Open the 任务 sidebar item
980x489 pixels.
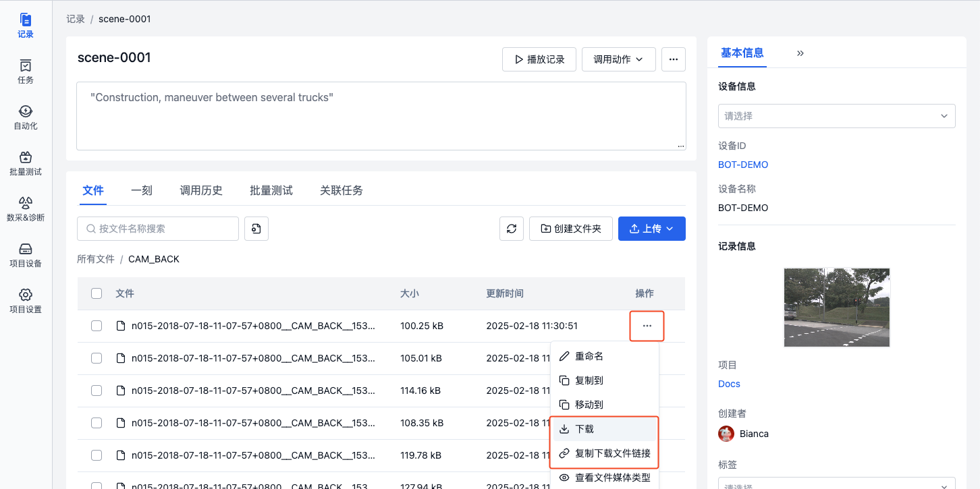[x=26, y=71]
